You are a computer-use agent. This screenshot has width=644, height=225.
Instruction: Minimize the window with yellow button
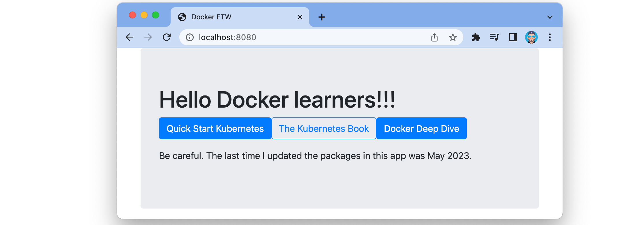[x=144, y=15]
